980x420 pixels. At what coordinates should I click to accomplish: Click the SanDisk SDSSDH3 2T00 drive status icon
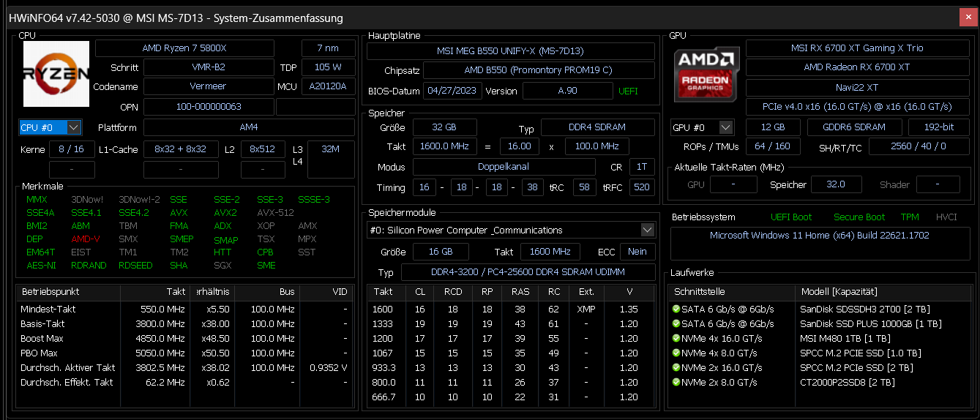click(x=676, y=309)
